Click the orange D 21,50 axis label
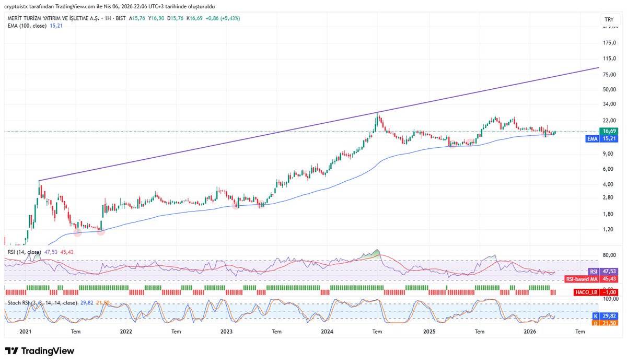Viewport: 627px width, 364px height. 605,323
